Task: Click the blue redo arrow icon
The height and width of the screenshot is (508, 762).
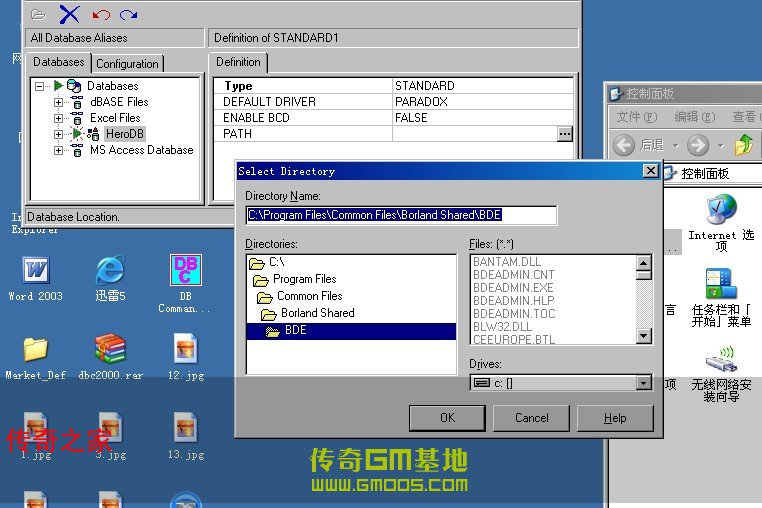Action: (128, 14)
